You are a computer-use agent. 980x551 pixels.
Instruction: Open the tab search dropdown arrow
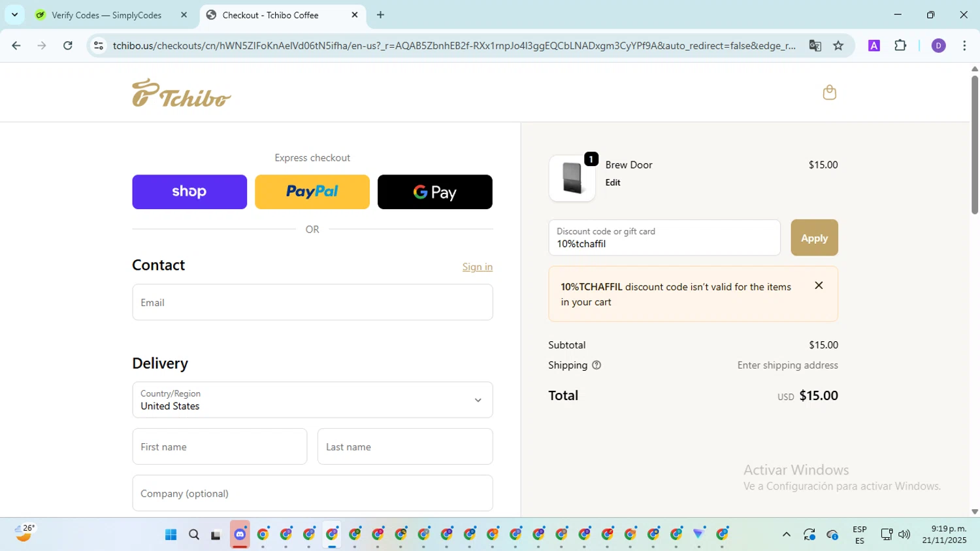pos(14,15)
